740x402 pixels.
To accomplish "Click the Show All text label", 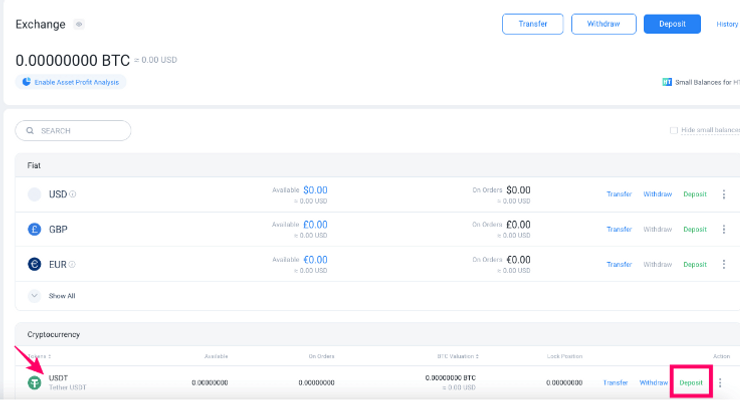I will click(62, 296).
